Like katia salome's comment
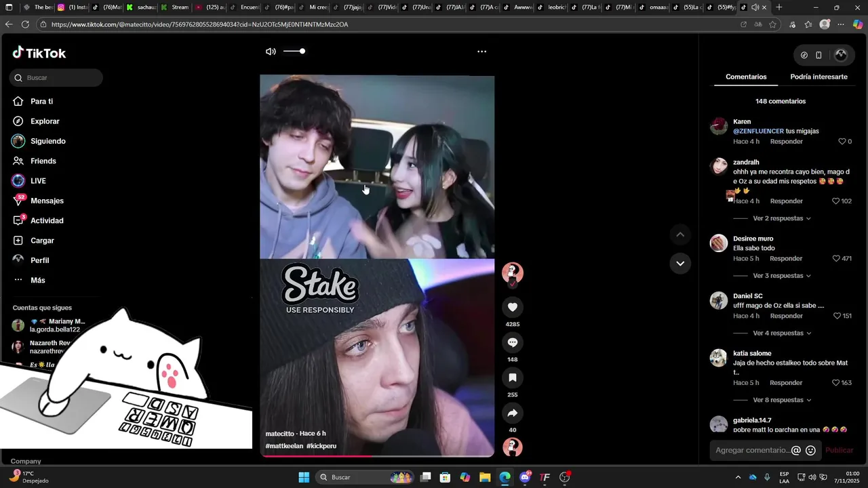This screenshot has width=868, height=488. coord(836,383)
